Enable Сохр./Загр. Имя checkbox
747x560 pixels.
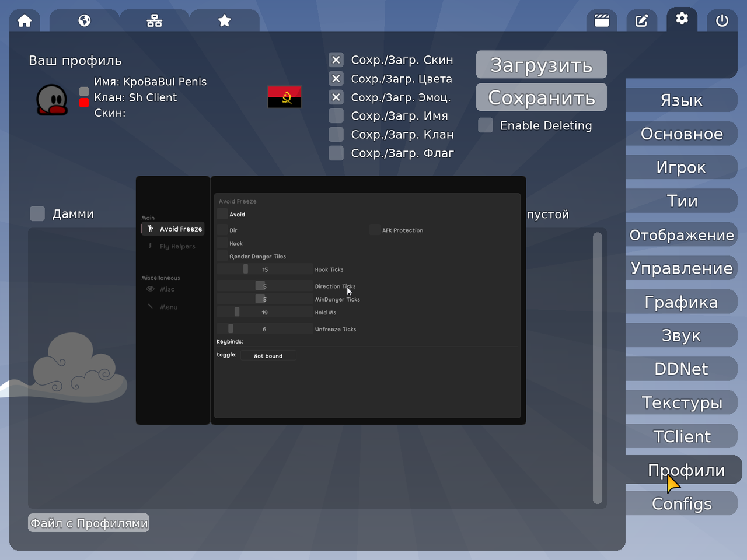coord(336,116)
